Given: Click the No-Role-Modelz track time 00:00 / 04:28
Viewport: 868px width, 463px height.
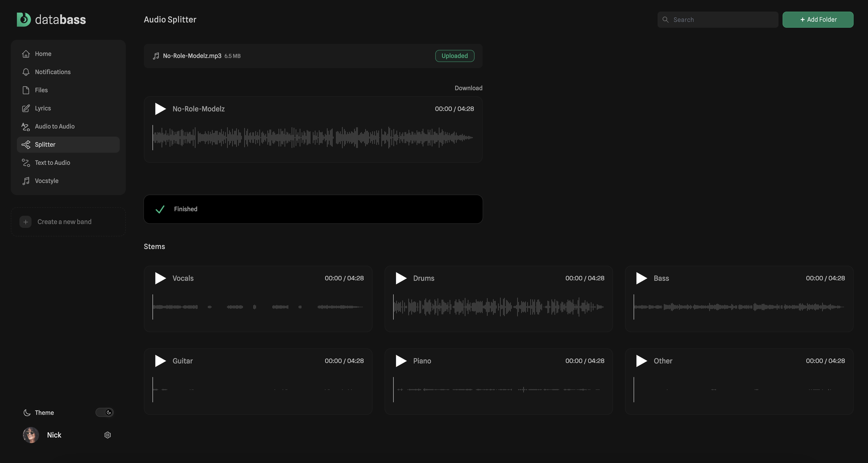Looking at the screenshot, I should [454, 109].
